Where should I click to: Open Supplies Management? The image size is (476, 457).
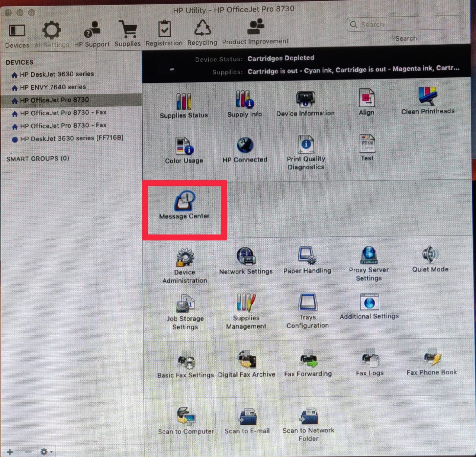tap(246, 312)
